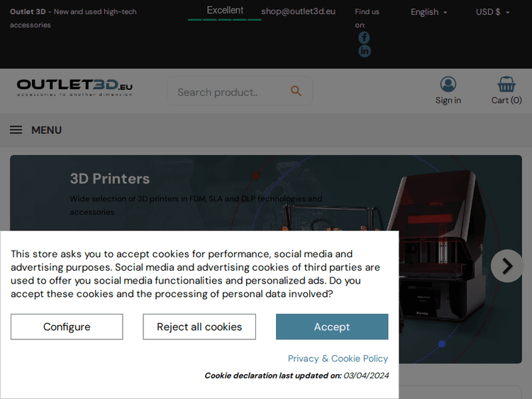532x399 pixels.
Task: Open the USD $ currency dropdown
Action: [x=492, y=12]
